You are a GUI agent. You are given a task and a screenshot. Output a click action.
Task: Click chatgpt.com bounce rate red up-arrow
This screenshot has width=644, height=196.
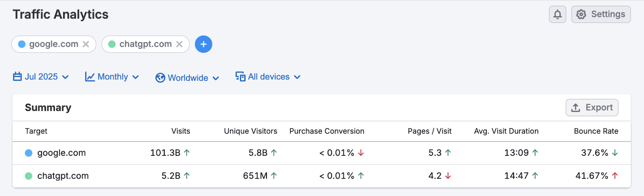click(615, 176)
